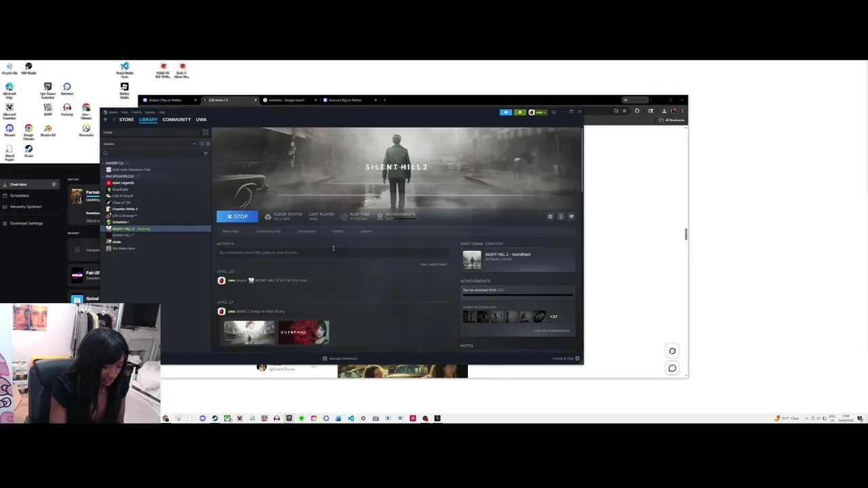
Task: Click the Manage Downloads icon in Steam footer
Action: point(325,359)
